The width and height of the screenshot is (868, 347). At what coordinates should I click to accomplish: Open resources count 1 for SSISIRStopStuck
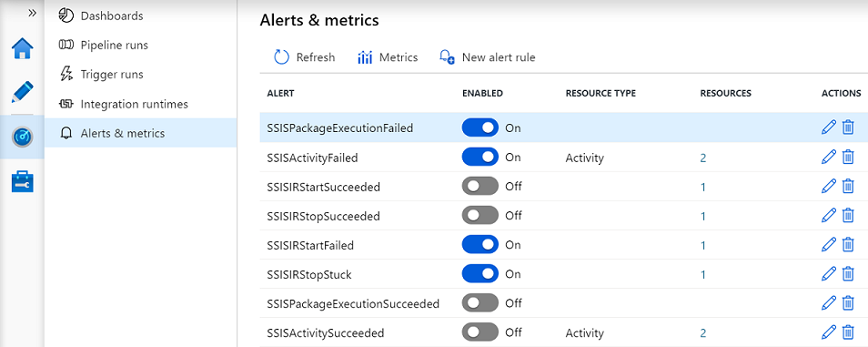(703, 274)
